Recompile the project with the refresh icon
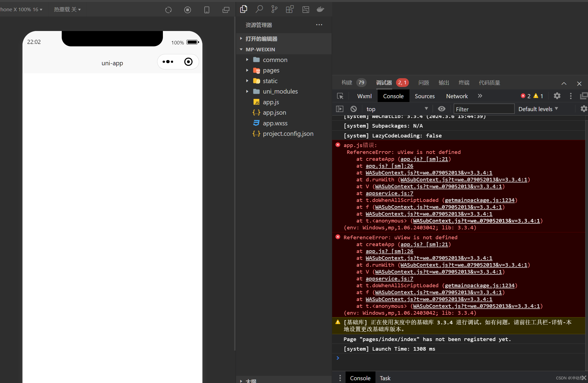Screen dimensions: 588x383 pos(168,10)
